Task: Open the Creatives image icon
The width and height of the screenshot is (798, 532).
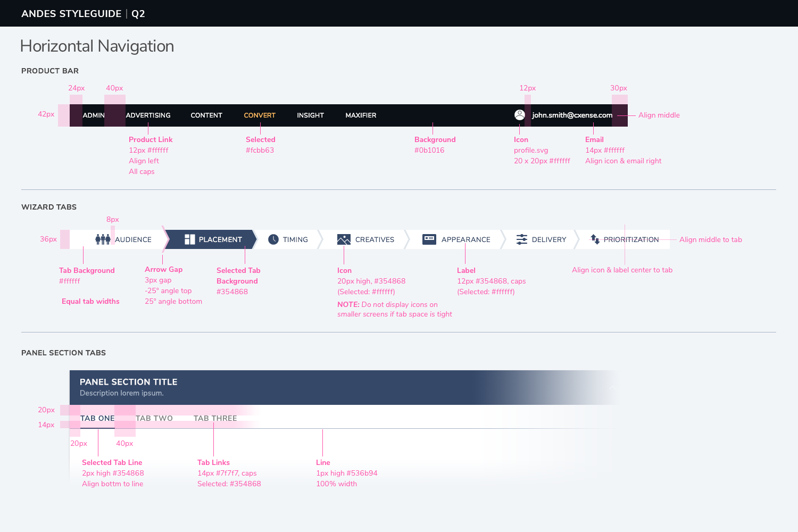Action: (343, 239)
